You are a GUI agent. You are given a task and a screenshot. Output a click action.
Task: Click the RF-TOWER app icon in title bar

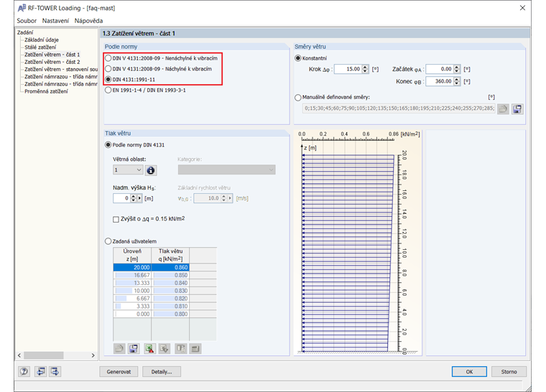22,8
